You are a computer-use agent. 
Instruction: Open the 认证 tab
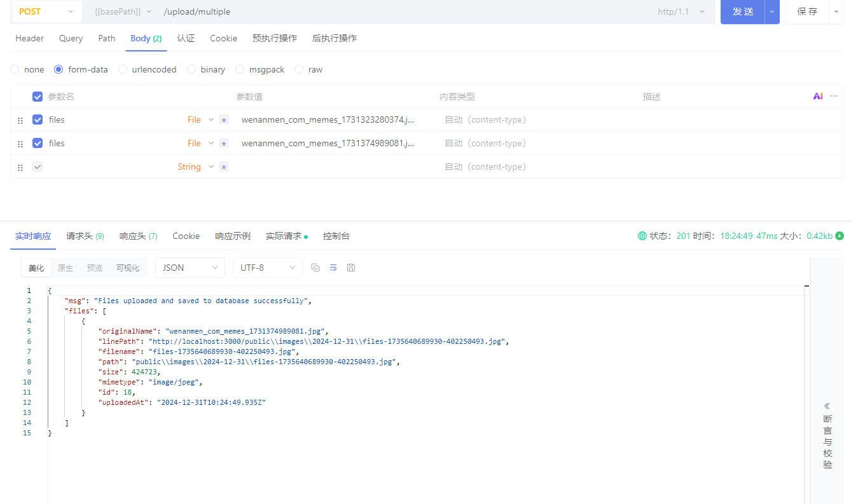[186, 38]
